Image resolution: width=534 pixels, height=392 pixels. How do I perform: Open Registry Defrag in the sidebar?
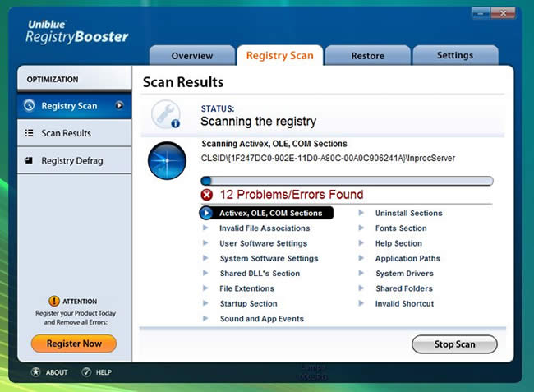point(74,160)
